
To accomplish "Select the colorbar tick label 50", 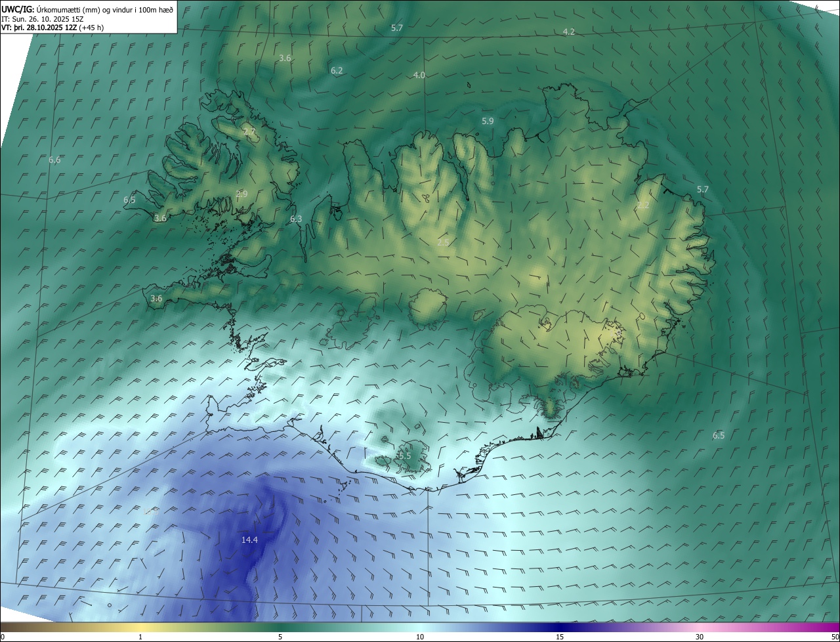I will pyautogui.click(x=835, y=637).
